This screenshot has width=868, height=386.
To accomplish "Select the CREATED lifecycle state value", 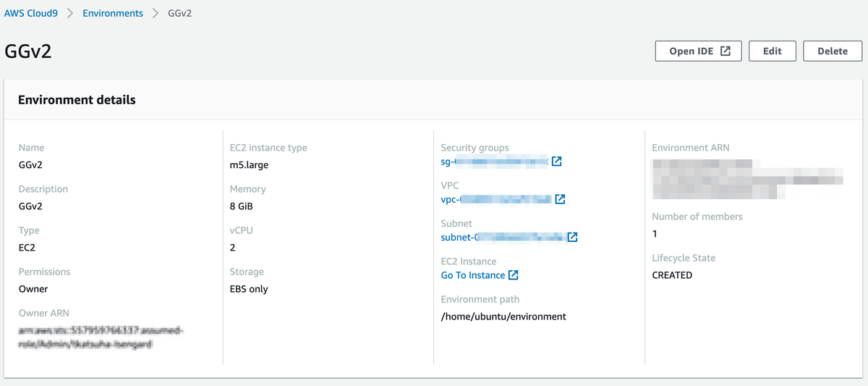I will 672,275.
